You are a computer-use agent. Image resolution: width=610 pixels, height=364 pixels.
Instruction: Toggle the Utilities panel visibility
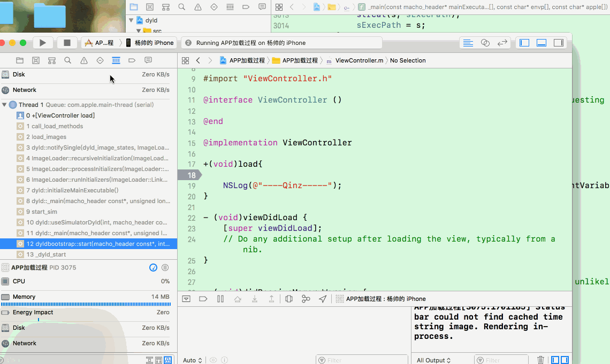coord(559,43)
